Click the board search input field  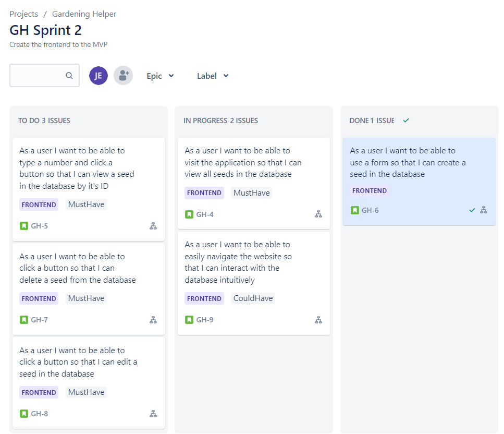[44, 75]
